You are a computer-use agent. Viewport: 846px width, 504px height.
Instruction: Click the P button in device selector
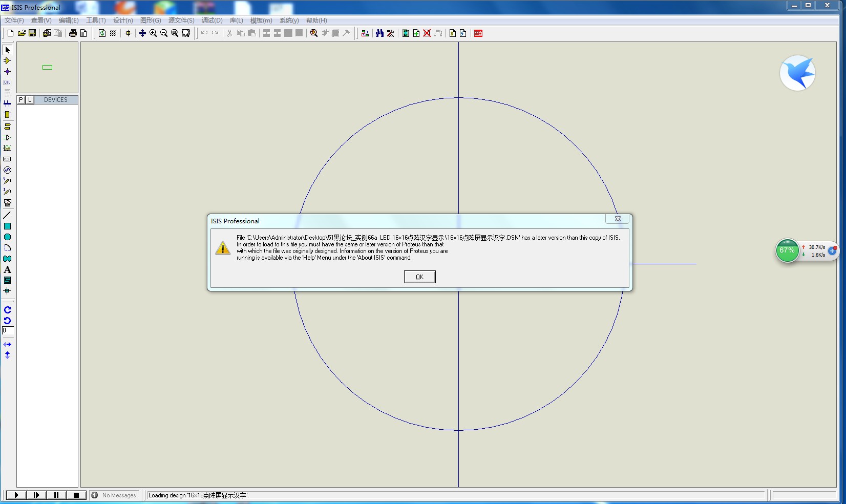[21, 100]
